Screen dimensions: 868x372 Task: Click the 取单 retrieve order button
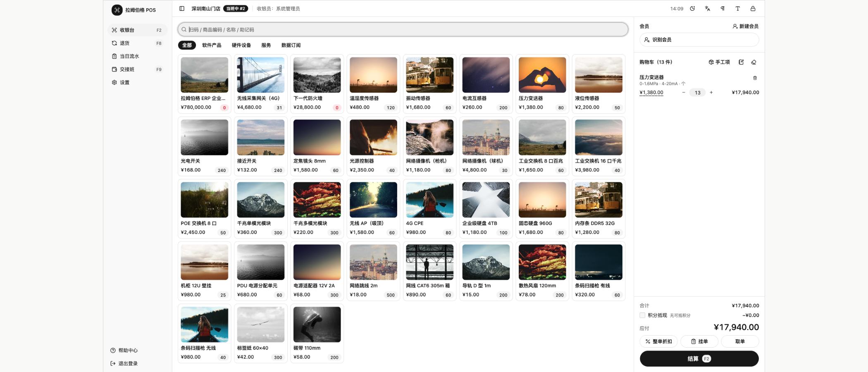coord(740,341)
